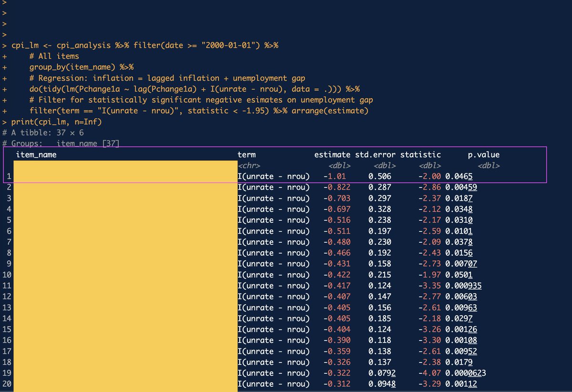572x392 pixels.
Task: Click the std.error value 0.238
Action: [x=380, y=220]
